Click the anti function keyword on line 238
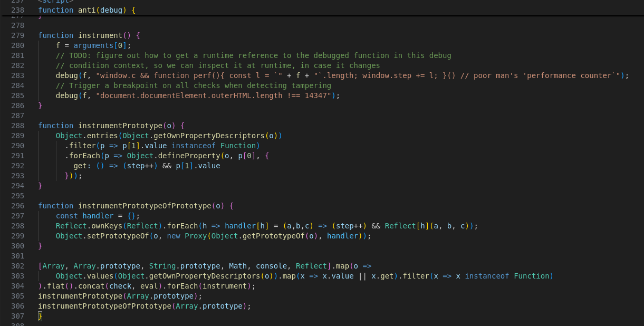Viewport: 644px width, 326px height. (55, 9)
